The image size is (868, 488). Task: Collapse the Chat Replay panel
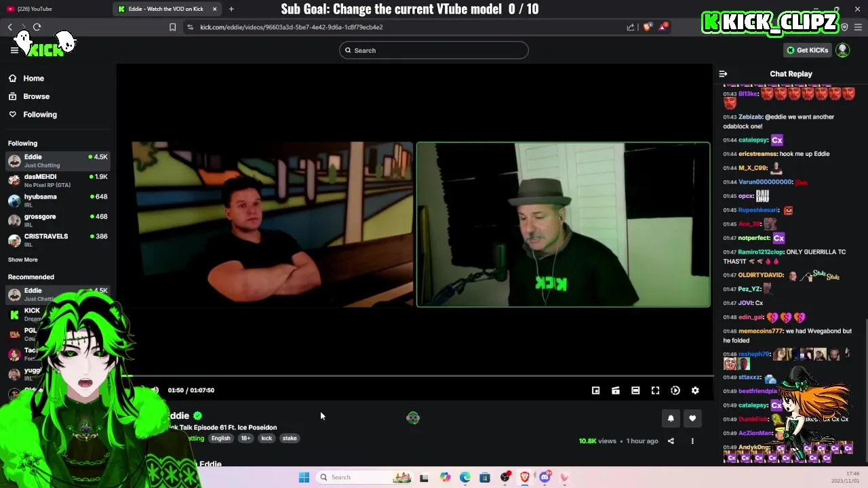pos(723,74)
